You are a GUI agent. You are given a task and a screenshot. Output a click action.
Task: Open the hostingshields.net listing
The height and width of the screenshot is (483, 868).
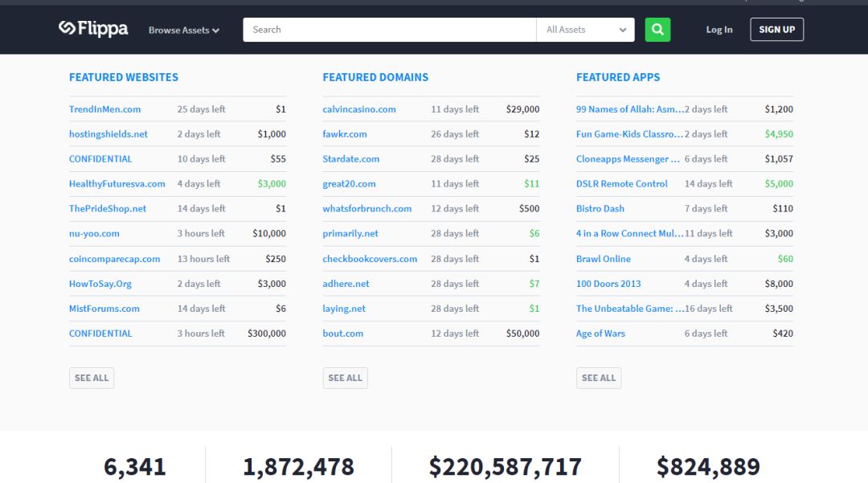[x=108, y=134]
